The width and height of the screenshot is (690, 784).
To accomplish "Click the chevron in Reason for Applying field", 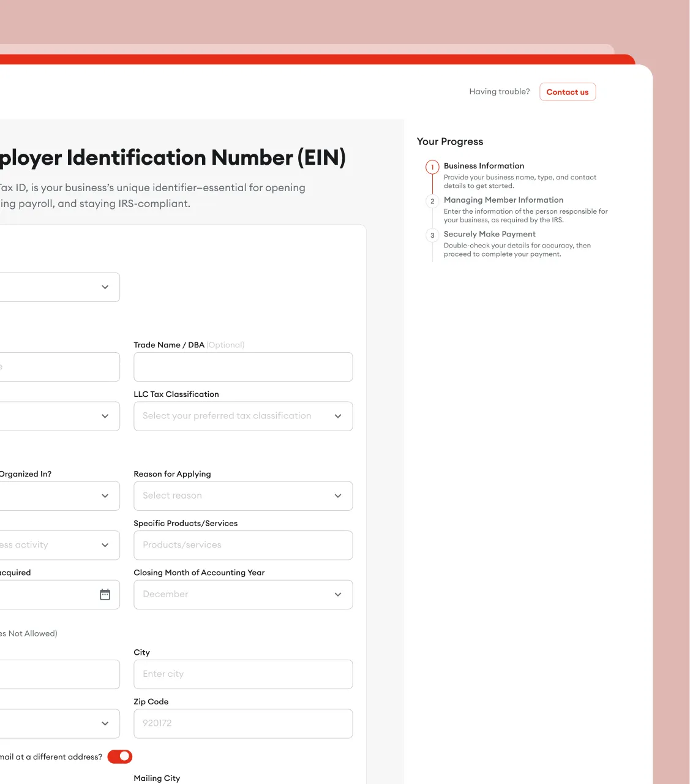I will [x=338, y=496].
